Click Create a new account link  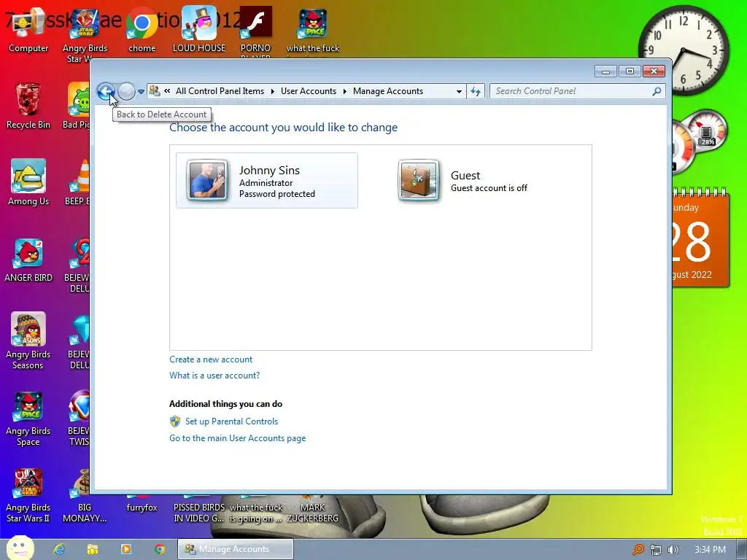point(211,359)
